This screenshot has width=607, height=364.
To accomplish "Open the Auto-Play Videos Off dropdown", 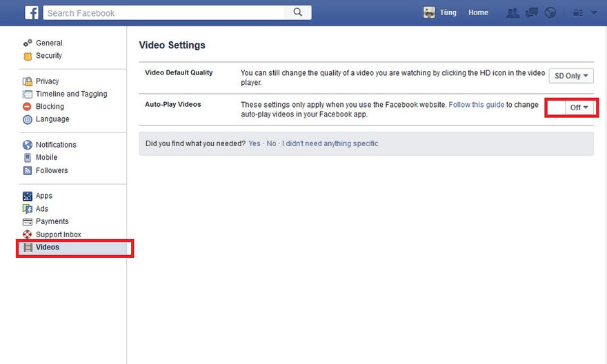I will pos(579,108).
